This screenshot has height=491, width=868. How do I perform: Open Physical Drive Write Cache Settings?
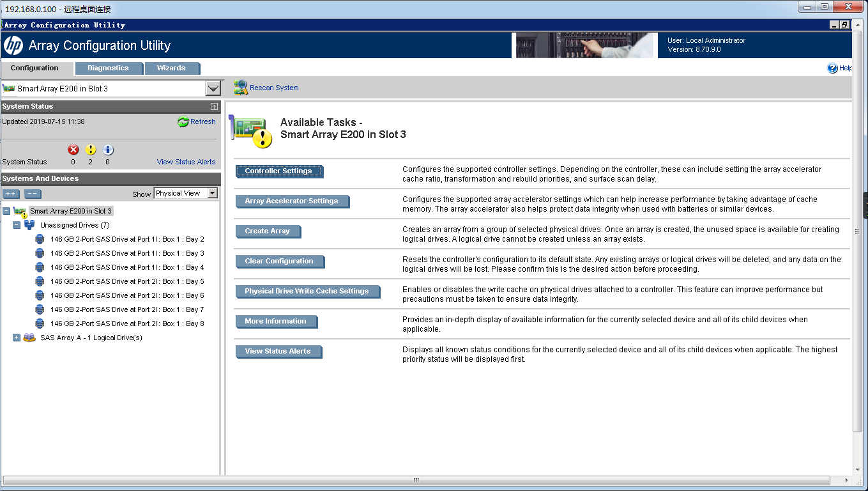tap(307, 291)
